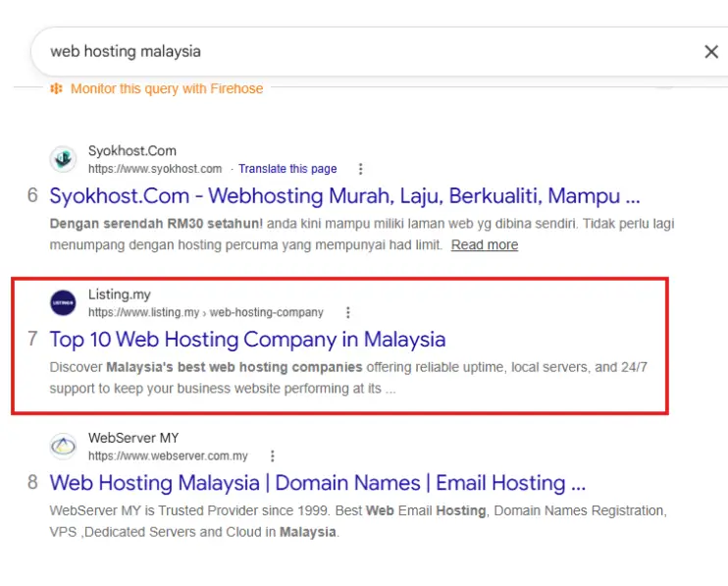Click the Syokhost.Com site favicon
728x586 pixels.
[x=63, y=159]
